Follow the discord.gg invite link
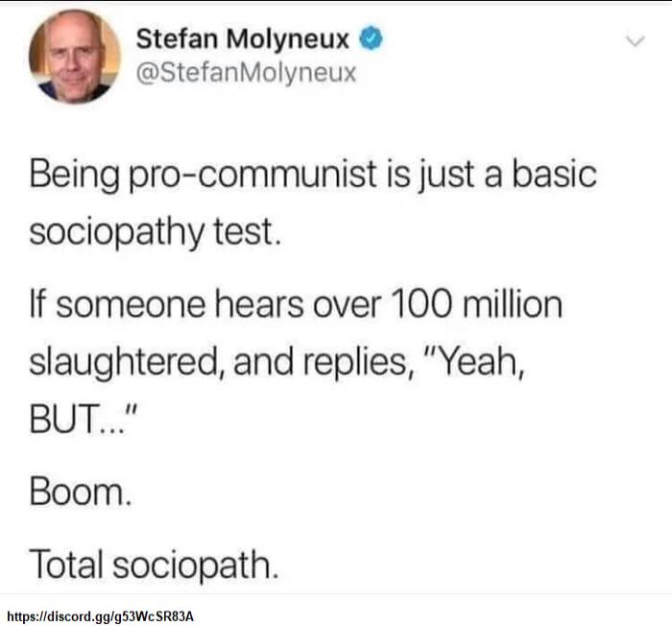 [x=101, y=616]
